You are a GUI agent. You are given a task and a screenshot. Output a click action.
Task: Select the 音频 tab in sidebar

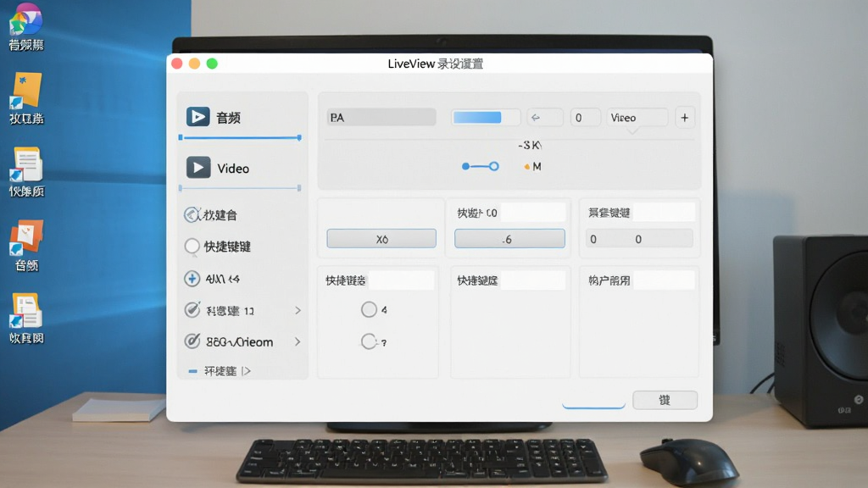pyautogui.click(x=241, y=117)
